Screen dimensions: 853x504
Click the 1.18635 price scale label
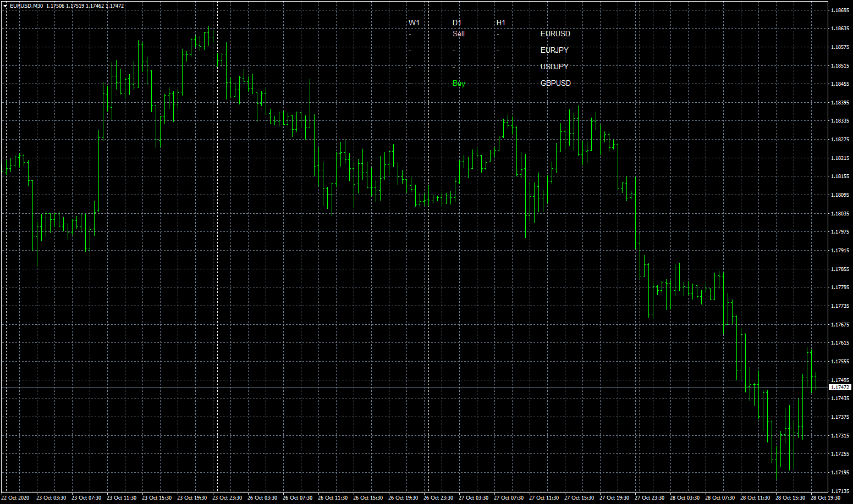840,29
